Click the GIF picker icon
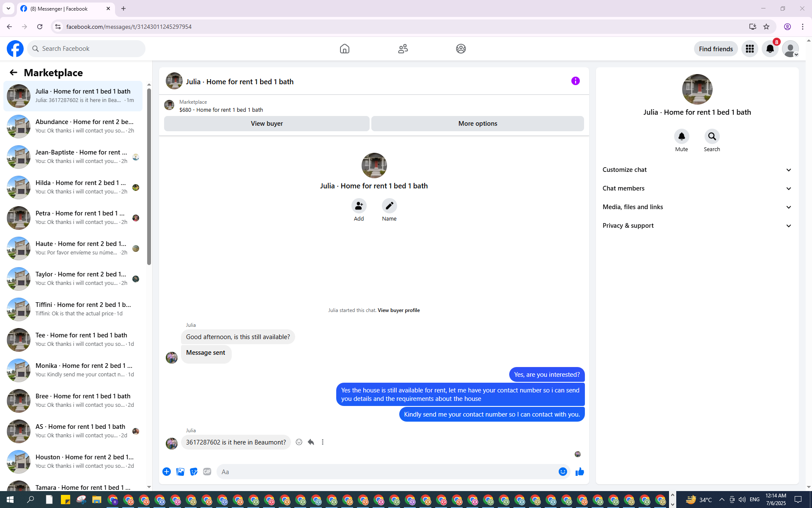This screenshot has width=812, height=508. pyautogui.click(x=207, y=472)
